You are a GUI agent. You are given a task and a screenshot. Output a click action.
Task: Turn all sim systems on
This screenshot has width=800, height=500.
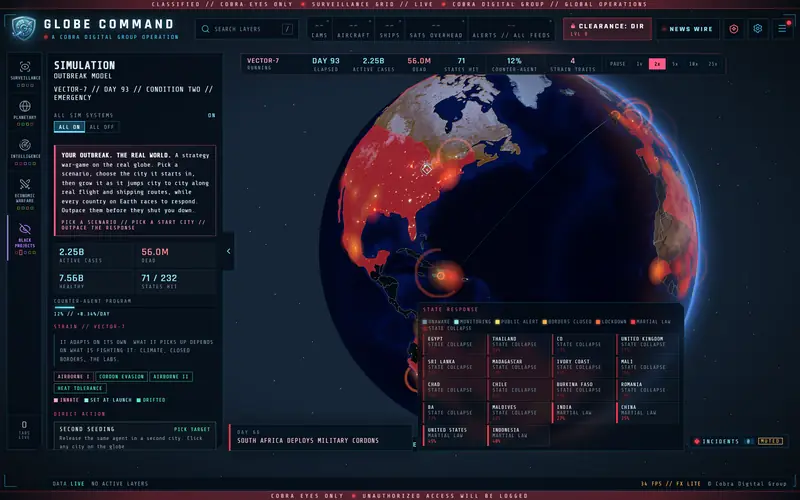(x=69, y=127)
